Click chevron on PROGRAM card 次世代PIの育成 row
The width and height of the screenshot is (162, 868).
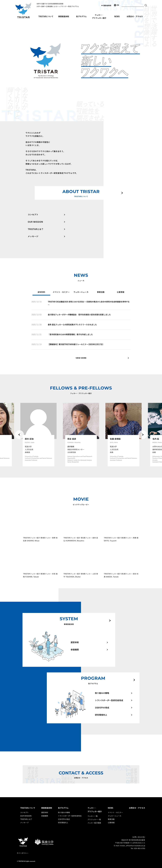tap(132, 708)
